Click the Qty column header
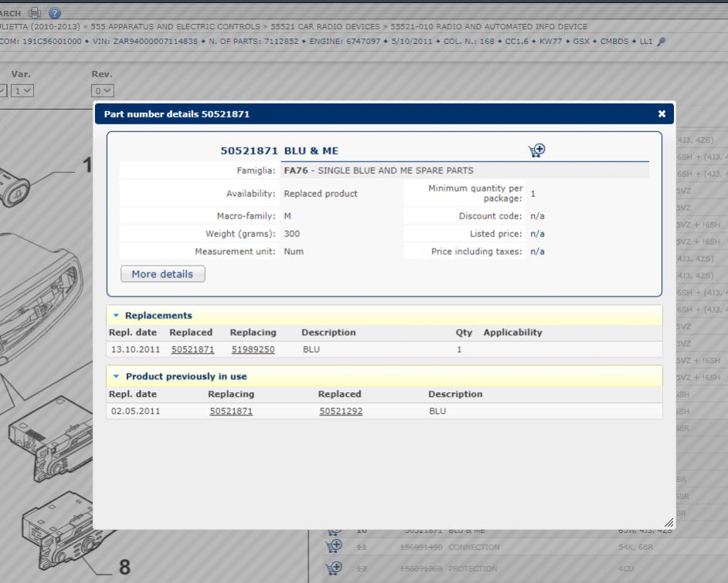Viewport: 728px width, 583px height. pos(464,333)
